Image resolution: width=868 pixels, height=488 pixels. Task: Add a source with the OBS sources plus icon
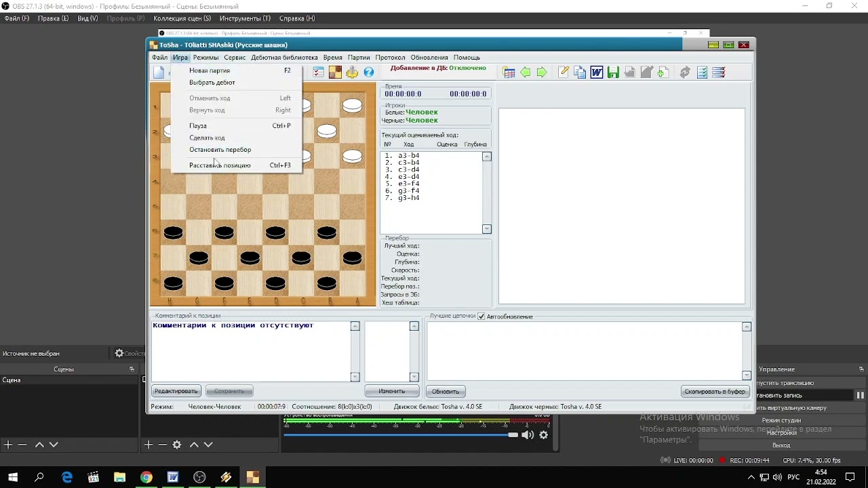coord(149,445)
